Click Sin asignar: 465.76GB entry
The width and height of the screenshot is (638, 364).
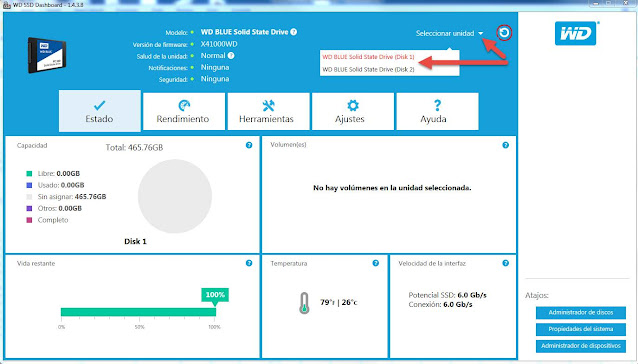click(x=72, y=197)
